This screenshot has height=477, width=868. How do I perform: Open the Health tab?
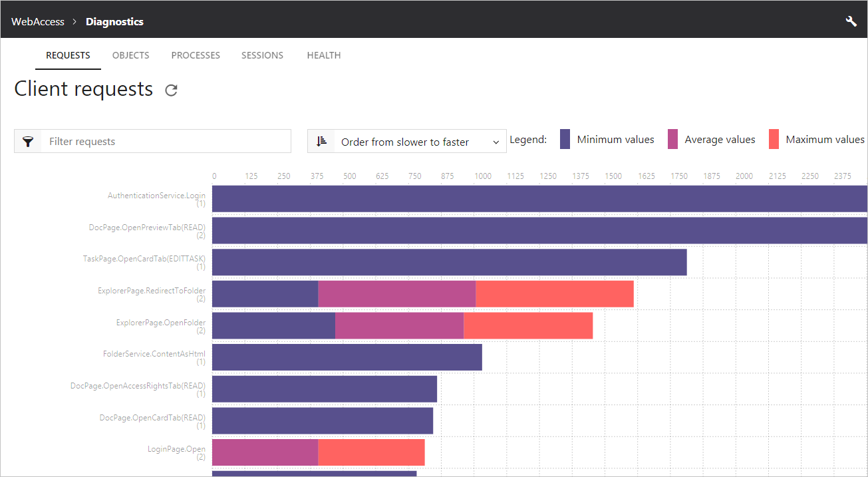pyautogui.click(x=324, y=55)
